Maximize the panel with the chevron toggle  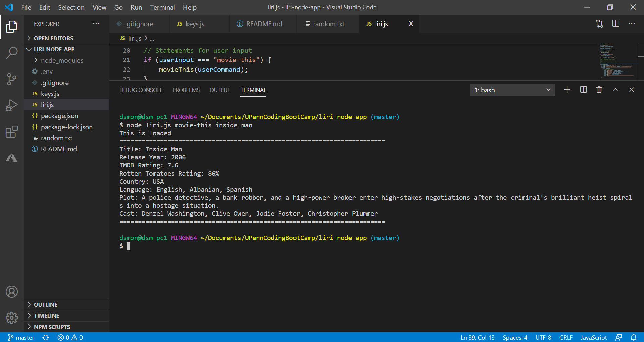[x=615, y=90]
